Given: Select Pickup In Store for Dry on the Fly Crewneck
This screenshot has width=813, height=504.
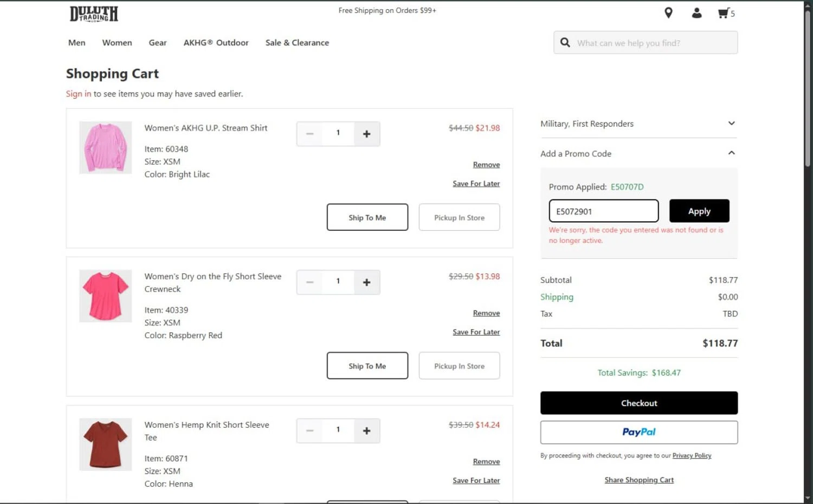Looking at the screenshot, I should tap(459, 366).
